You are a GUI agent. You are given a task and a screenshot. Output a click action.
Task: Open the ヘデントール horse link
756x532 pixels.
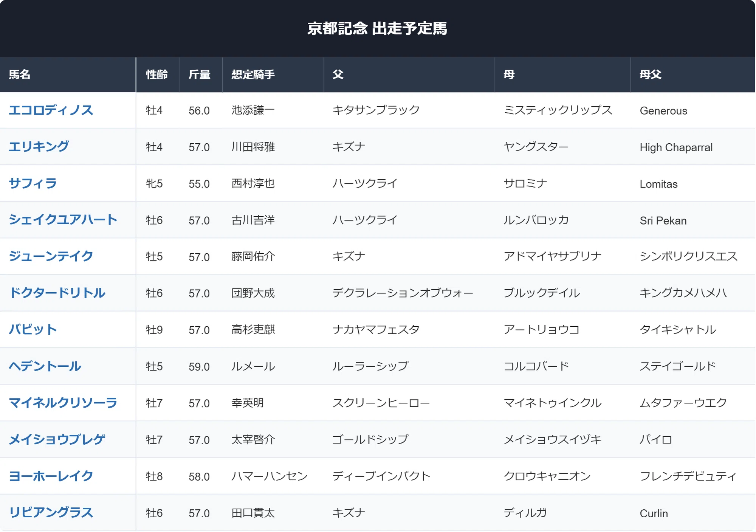[x=45, y=366]
